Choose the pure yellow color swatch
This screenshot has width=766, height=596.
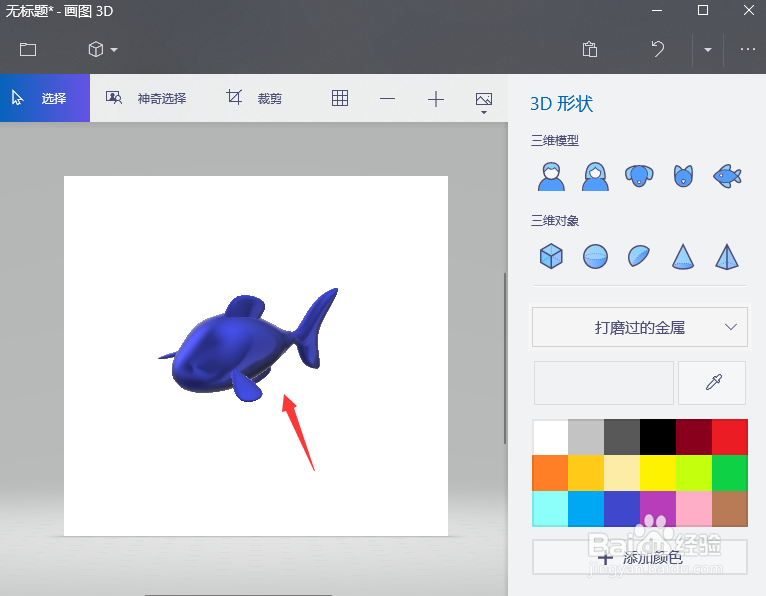coord(658,473)
